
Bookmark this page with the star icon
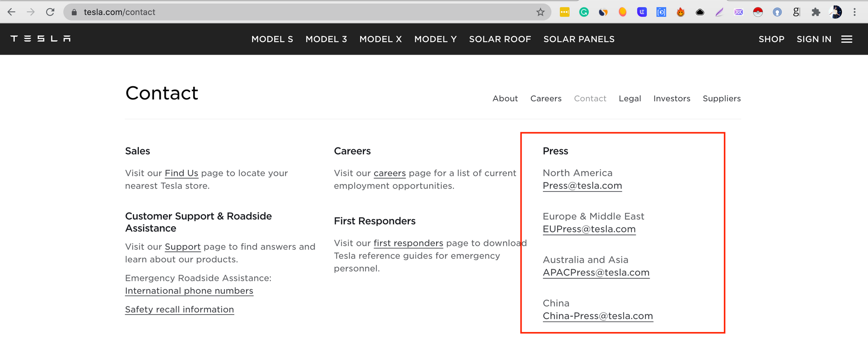coord(540,12)
